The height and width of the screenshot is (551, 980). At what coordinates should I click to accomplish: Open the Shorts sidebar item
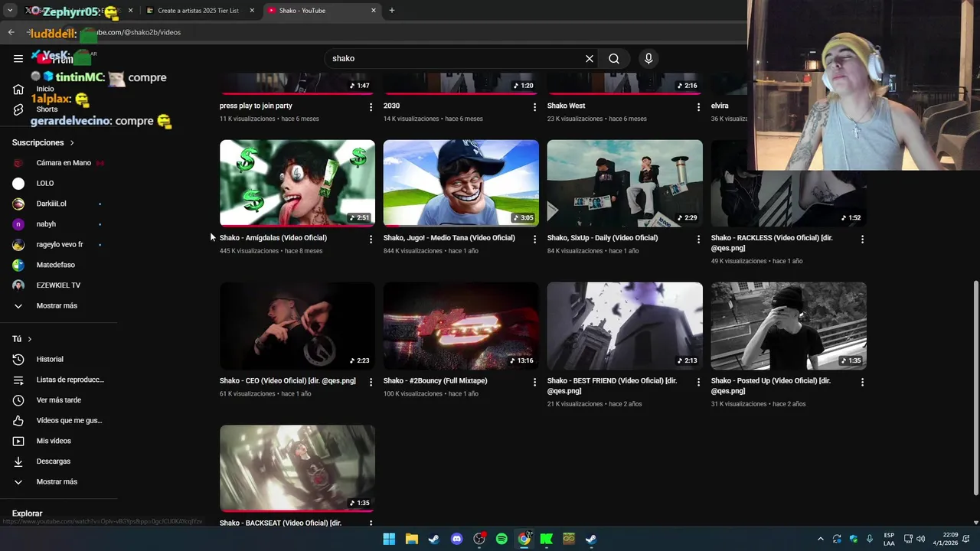coord(47,109)
